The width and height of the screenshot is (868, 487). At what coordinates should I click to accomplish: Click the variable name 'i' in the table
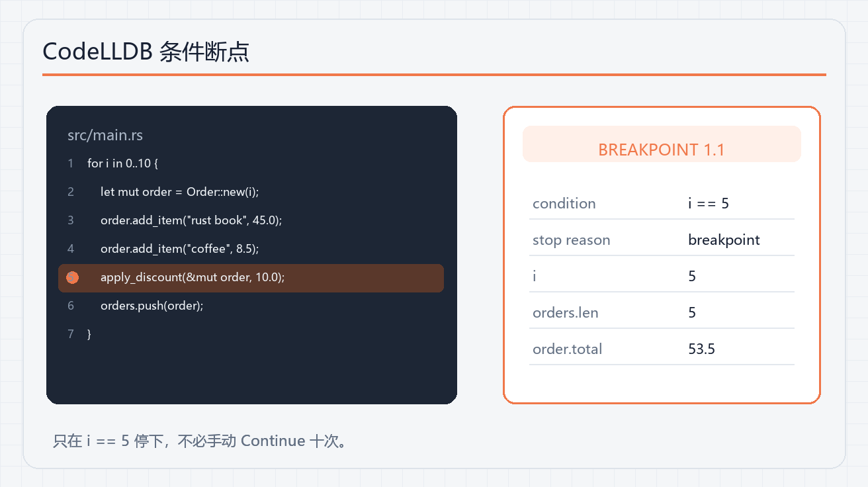[x=535, y=276]
